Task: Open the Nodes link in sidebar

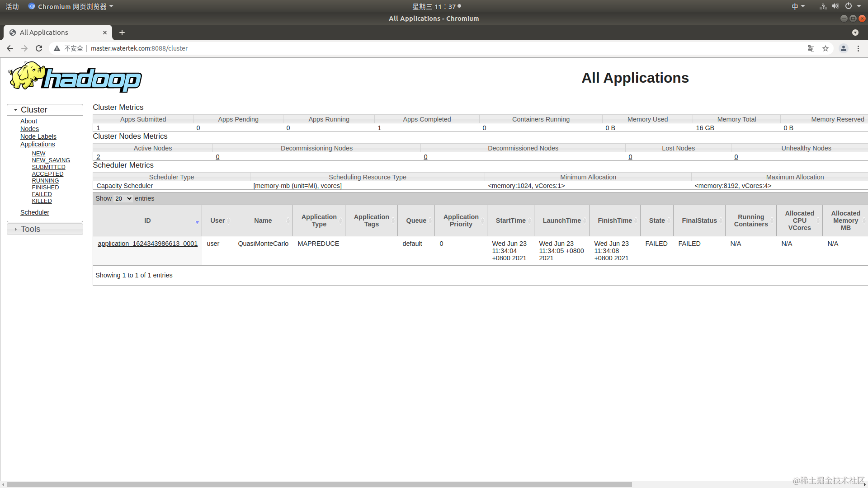Action: (x=29, y=129)
